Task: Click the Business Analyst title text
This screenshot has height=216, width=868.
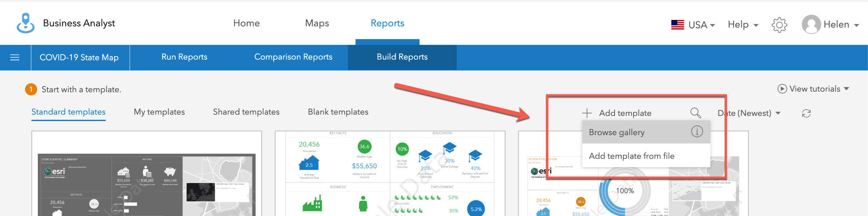Action: click(79, 23)
